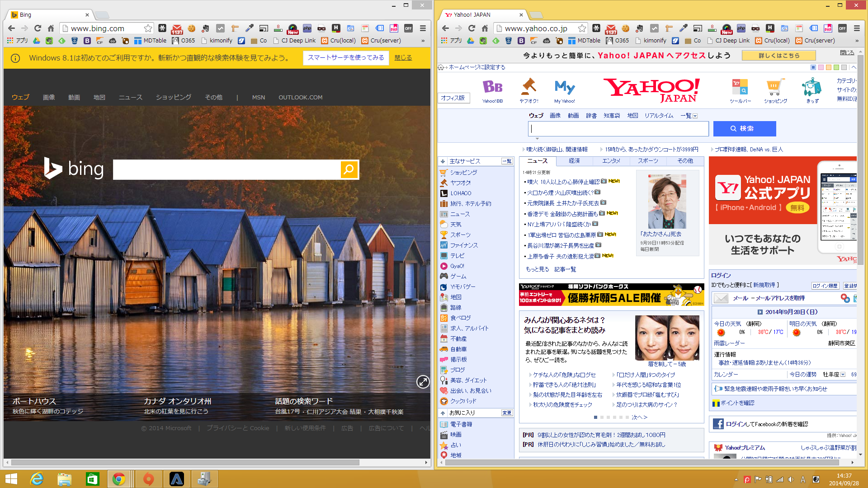Select the green Yahoo theme color swatch
The width and height of the screenshot is (868, 488).
[x=836, y=67]
